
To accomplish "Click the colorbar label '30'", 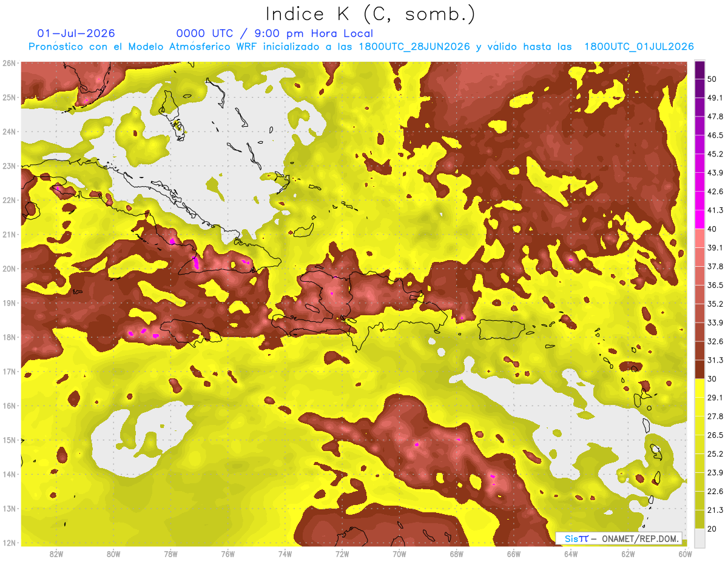I will [x=712, y=379].
